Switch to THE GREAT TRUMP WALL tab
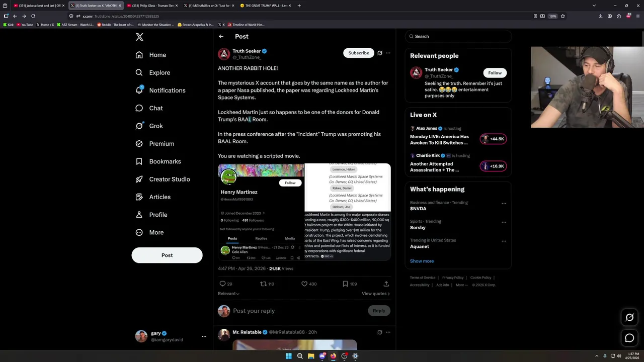The width and height of the screenshot is (644, 362). [266, 6]
